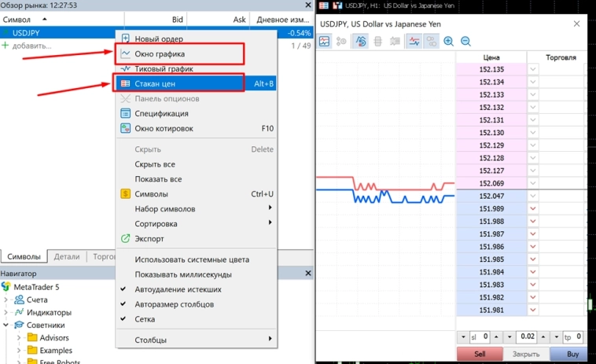Image resolution: width=596 pixels, height=364 pixels.
Task: Zoom out with the minus magnifier icon
Action: click(x=465, y=41)
